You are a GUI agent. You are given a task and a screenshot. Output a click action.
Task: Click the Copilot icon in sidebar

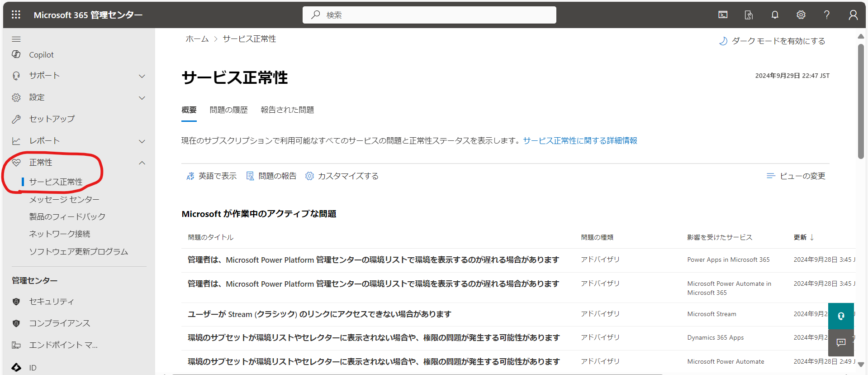[16, 54]
